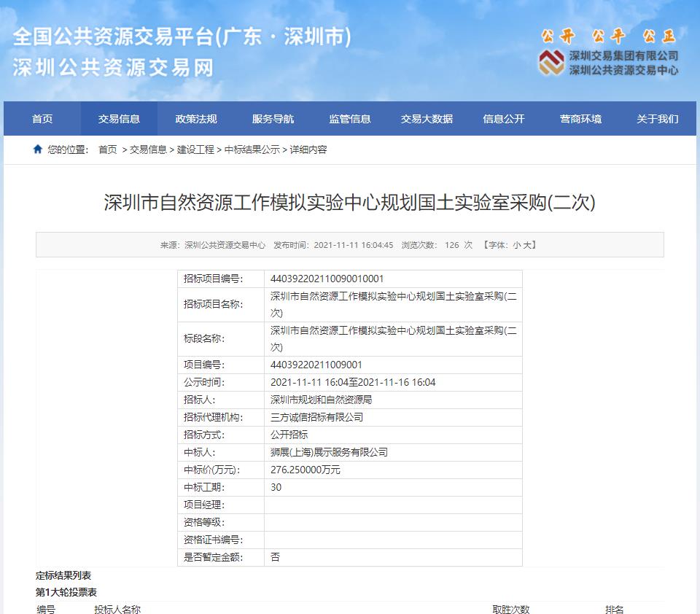The image size is (700, 614).
Task: Open the 交易大数据 navigation menu
Action: (427, 119)
